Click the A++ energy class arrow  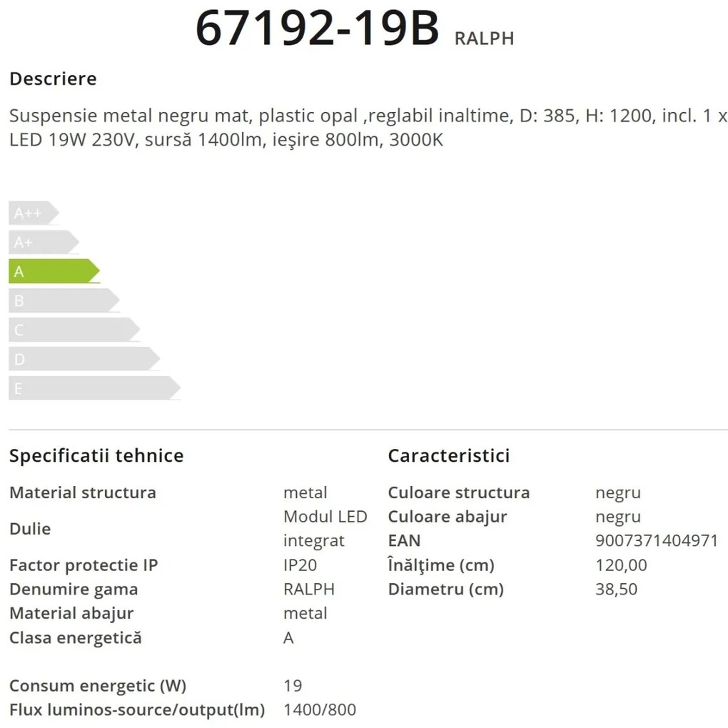pos(34,213)
